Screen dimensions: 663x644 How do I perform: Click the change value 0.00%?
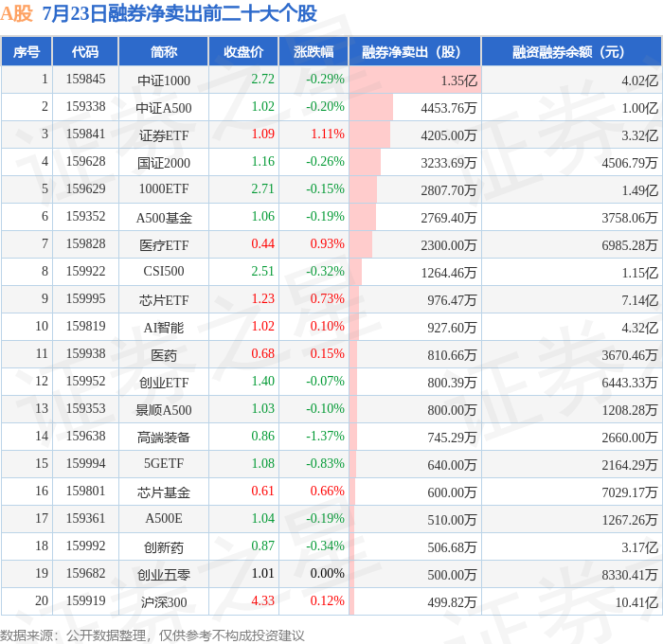coord(328,573)
